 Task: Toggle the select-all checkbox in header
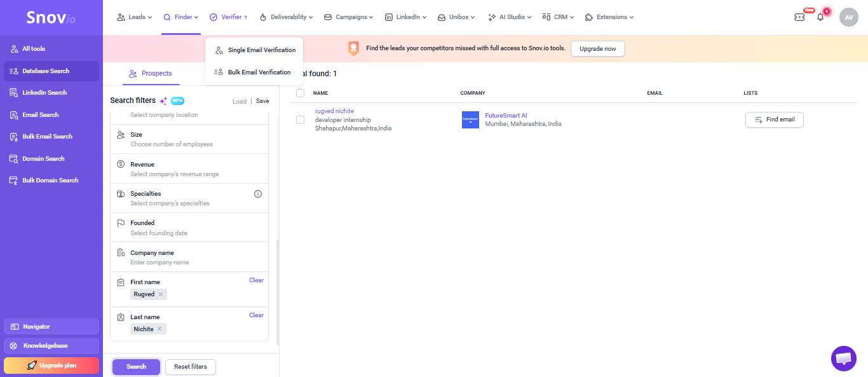[x=301, y=93]
